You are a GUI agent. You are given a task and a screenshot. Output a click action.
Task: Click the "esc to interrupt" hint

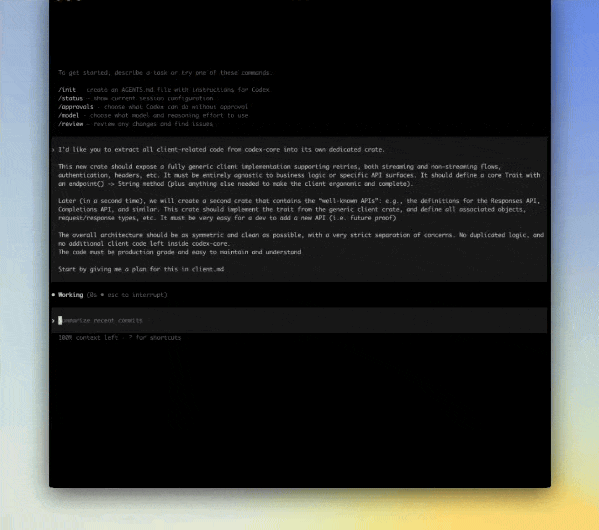tap(137, 295)
